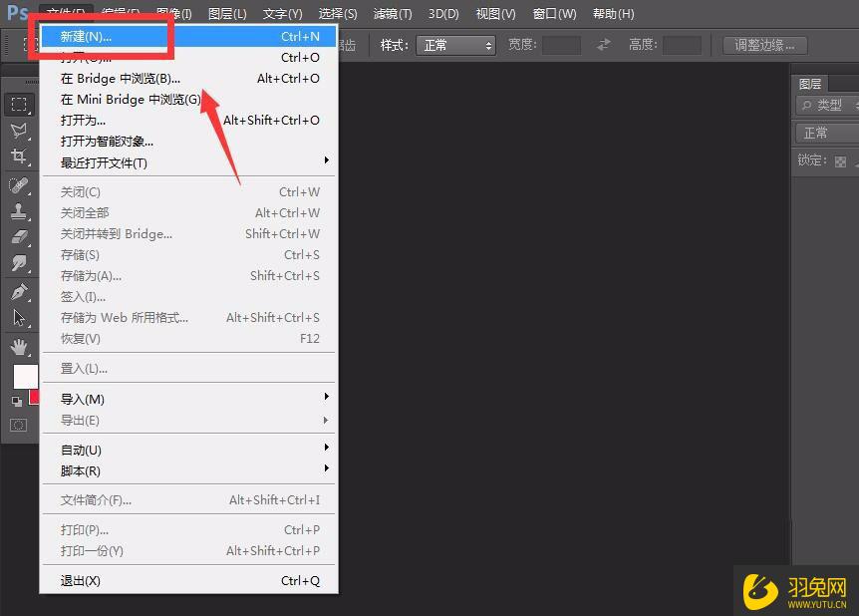Select the Lasso tool
This screenshot has height=616, width=859.
18,130
